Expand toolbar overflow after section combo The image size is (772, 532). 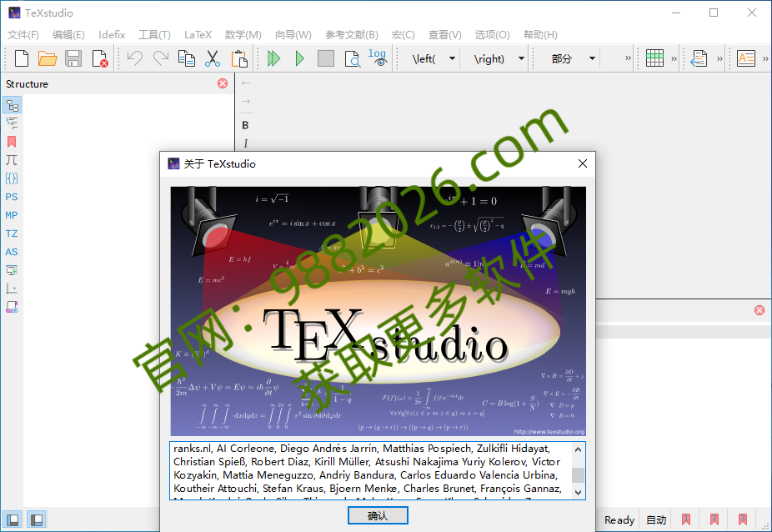coord(628,58)
